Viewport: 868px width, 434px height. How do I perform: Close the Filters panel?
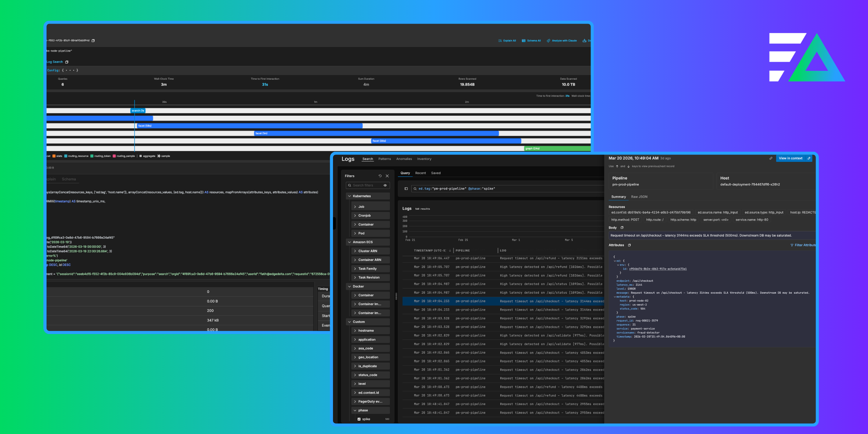click(387, 176)
